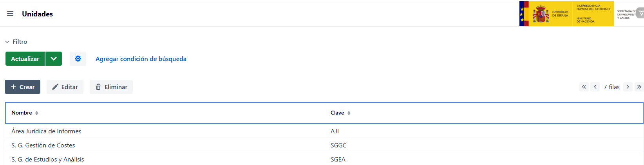Click Agregar condición de búsqueda link

[x=141, y=59]
